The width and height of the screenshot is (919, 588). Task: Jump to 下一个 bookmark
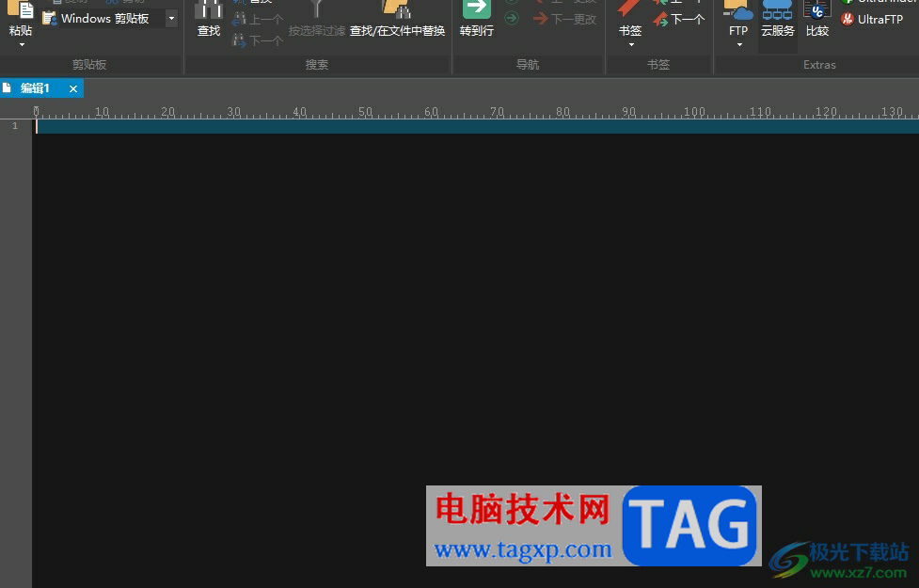[679, 20]
